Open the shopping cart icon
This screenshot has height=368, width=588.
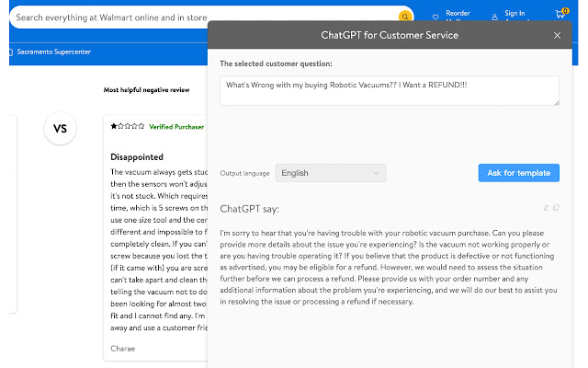pyautogui.click(x=561, y=14)
